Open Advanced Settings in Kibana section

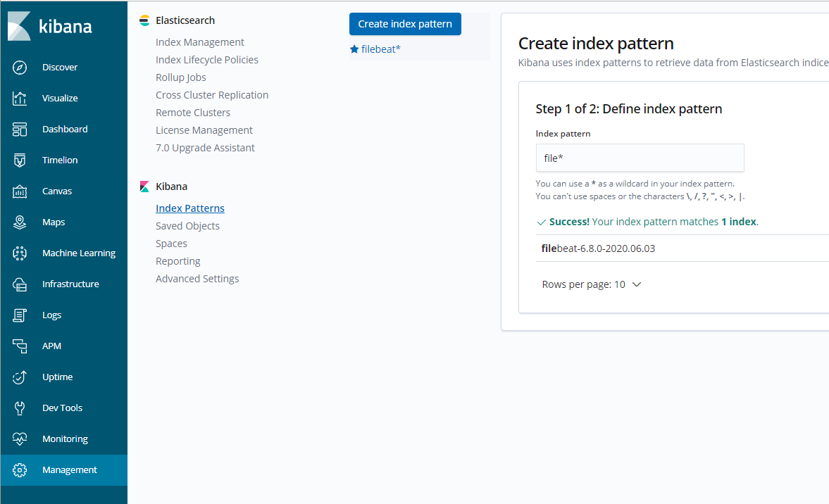coord(197,279)
